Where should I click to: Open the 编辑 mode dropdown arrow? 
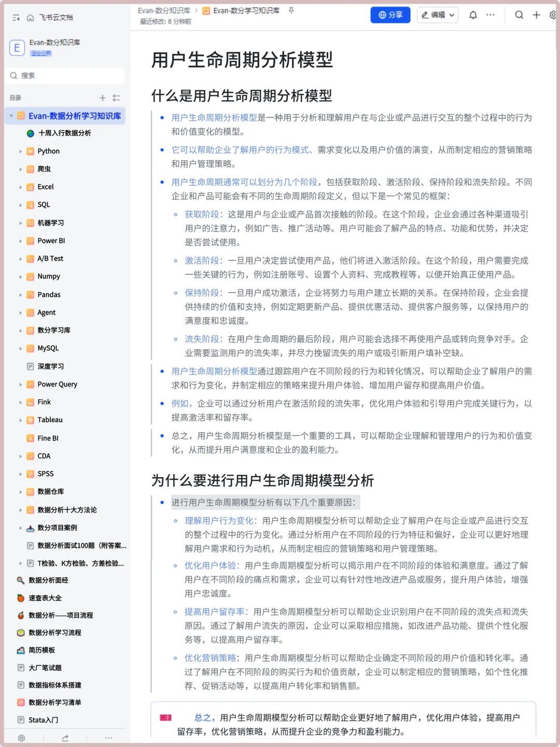tap(452, 15)
